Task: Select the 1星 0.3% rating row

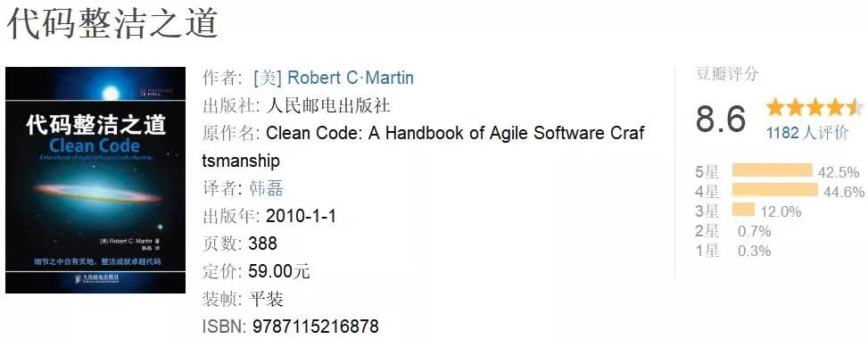Action: click(733, 251)
